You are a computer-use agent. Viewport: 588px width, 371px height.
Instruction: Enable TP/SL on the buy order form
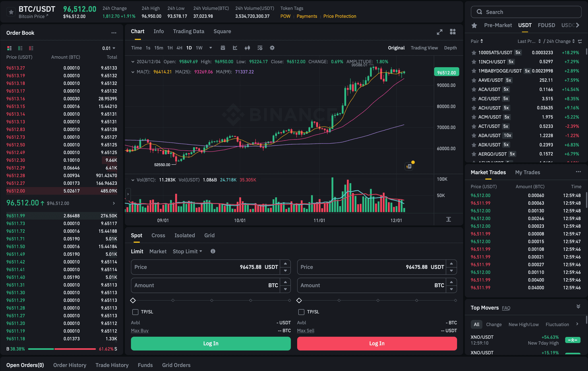click(x=135, y=312)
